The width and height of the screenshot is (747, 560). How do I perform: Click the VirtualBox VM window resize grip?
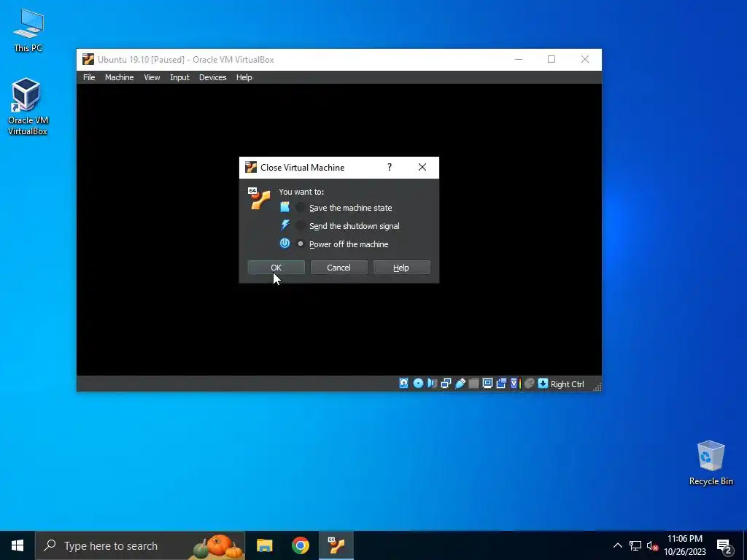[x=597, y=386]
